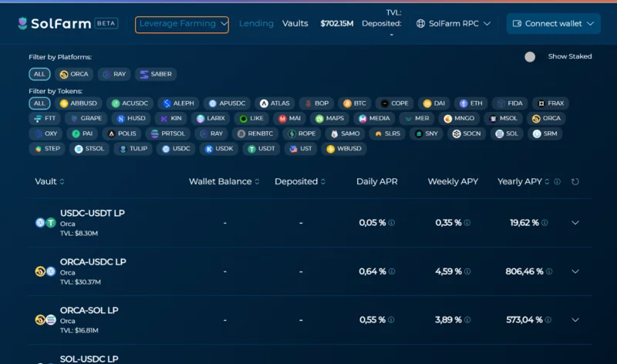
Task: Toggle the Show Staked switch
Action: tap(530, 56)
